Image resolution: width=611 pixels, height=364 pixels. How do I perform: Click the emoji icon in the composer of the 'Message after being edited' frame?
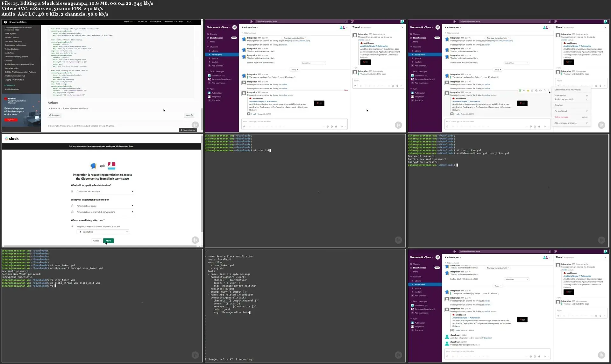click(535, 356)
